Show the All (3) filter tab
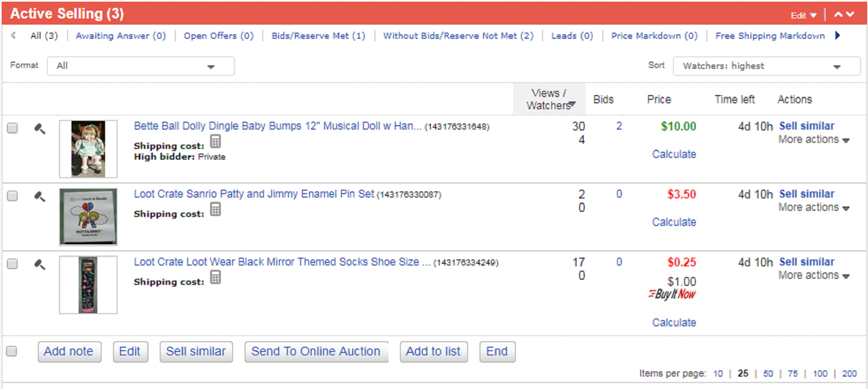Image resolution: width=868 pixels, height=389 pixels. click(x=44, y=36)
